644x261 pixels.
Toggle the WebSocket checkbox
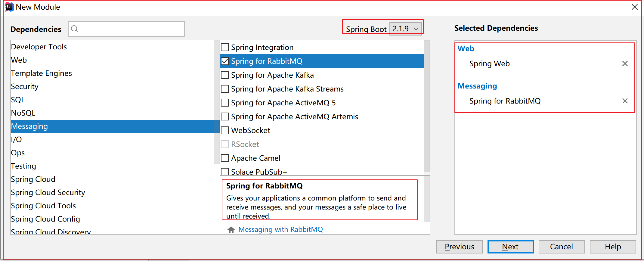click(x=225, y=130)
